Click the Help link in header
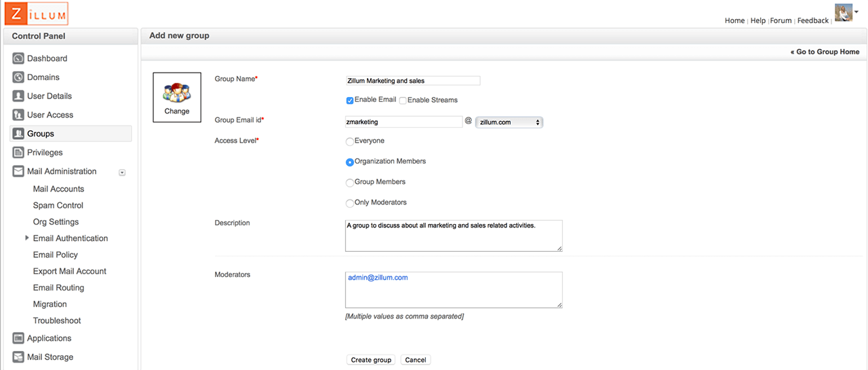 (x=757, y=20)
